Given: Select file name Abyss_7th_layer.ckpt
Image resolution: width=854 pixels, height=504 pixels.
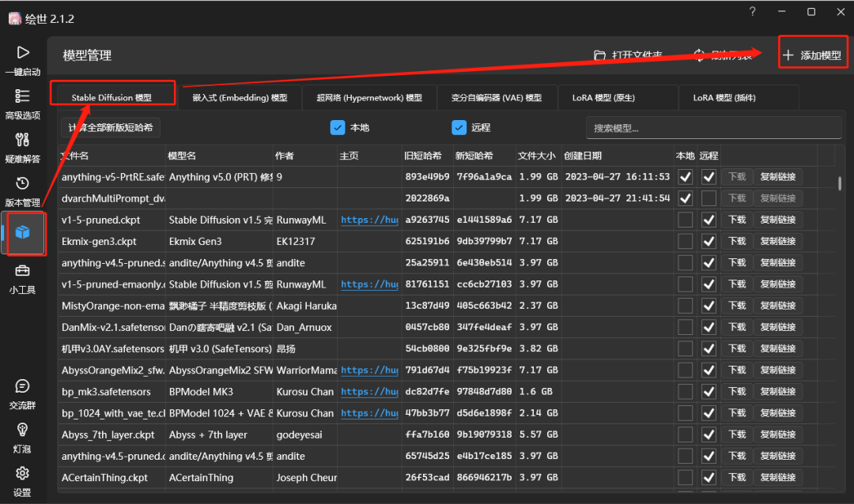Looking at the screenshot, I should (108, 434).
